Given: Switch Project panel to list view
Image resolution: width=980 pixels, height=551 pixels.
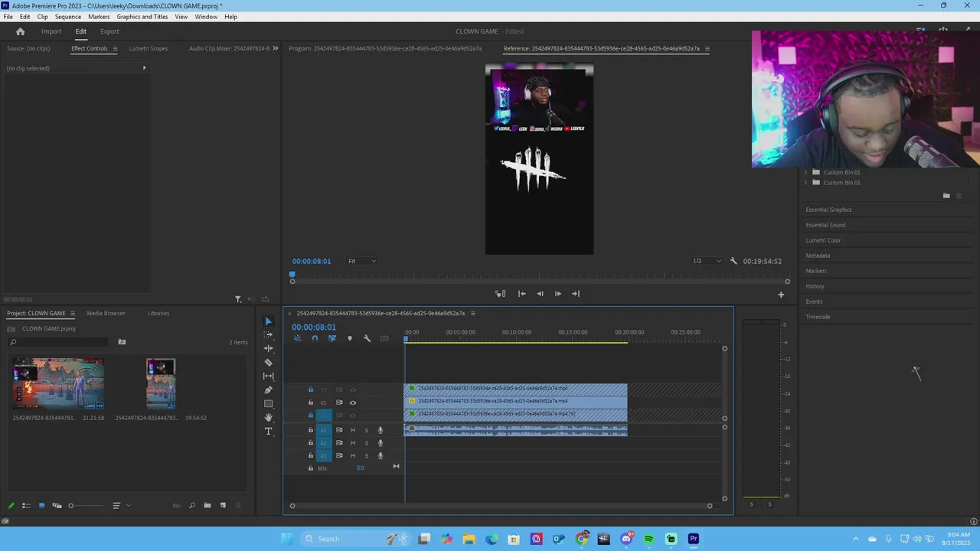Looking at the screenshot, I should coord(26,505).
